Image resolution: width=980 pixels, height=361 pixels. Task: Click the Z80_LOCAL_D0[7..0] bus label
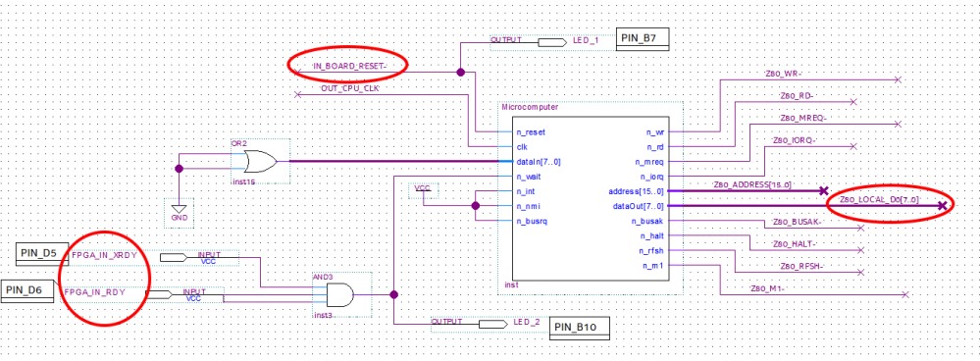point(879,199)
